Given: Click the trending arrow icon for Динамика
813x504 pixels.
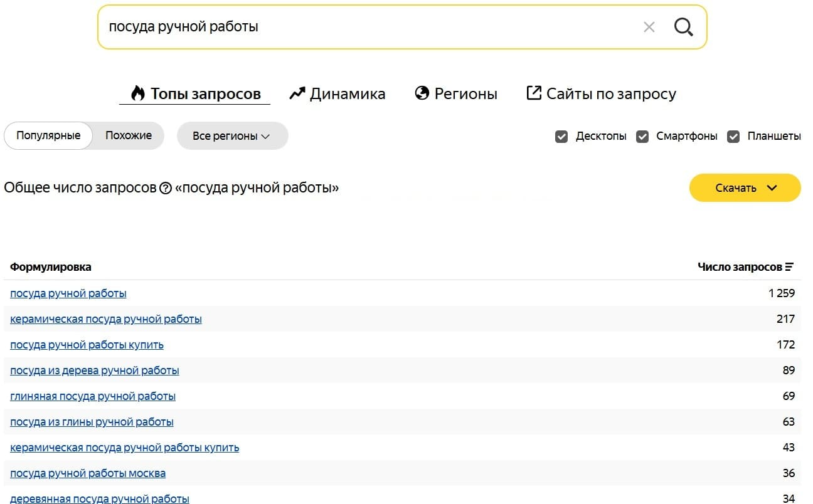Looking at the screenshot, I should point(297,94).
